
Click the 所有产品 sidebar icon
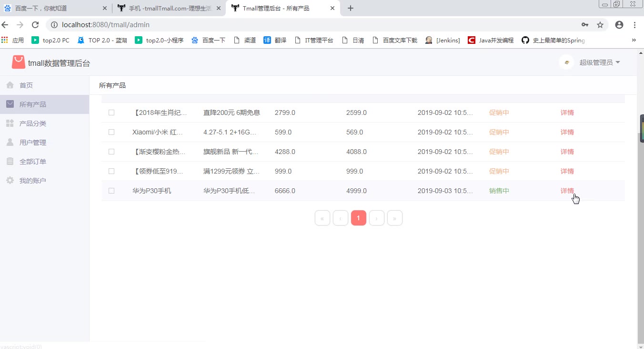10,104
